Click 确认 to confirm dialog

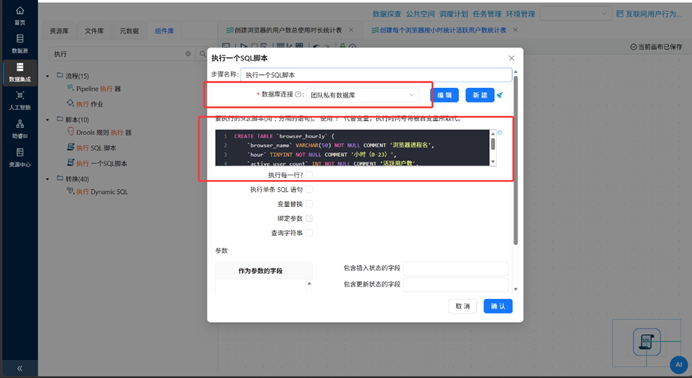point(498,306)
